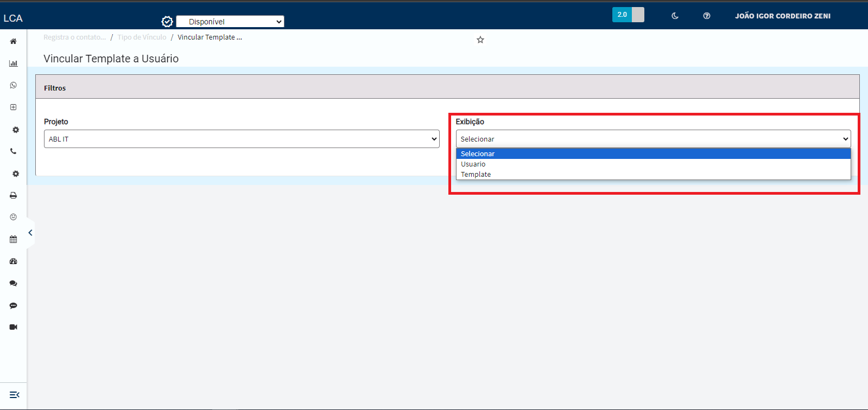
Task: Click the plus-square sidebar icon
Action: click(13, 107)
